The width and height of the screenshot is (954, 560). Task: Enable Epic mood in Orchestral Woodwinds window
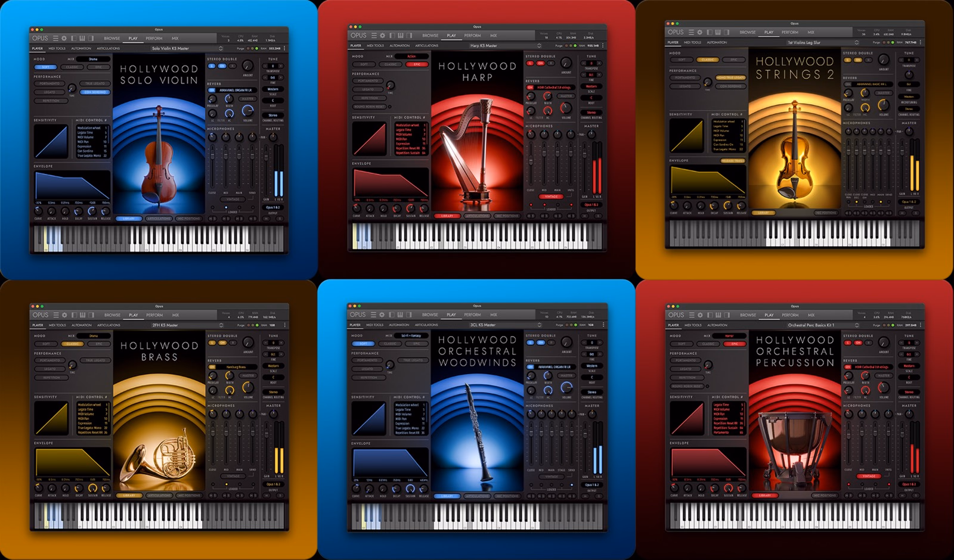point(416,344)
